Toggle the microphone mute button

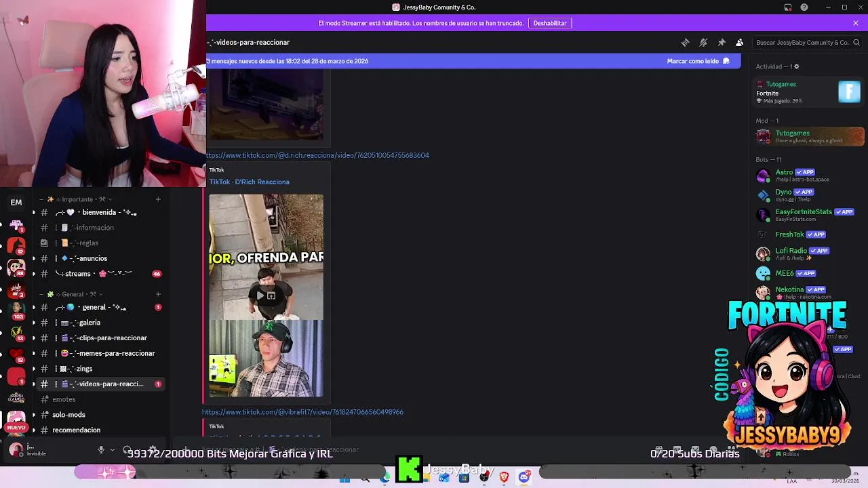[x=101, y=450]
